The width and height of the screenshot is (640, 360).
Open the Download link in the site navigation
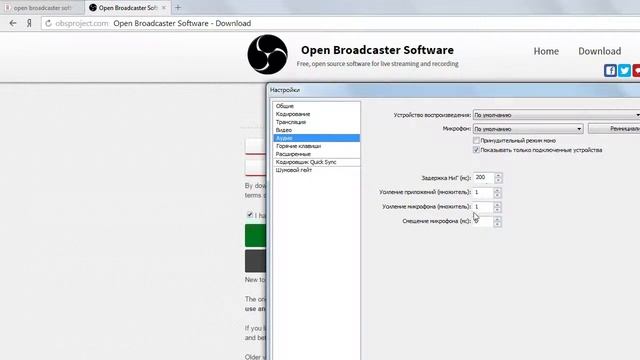point(600,51)
